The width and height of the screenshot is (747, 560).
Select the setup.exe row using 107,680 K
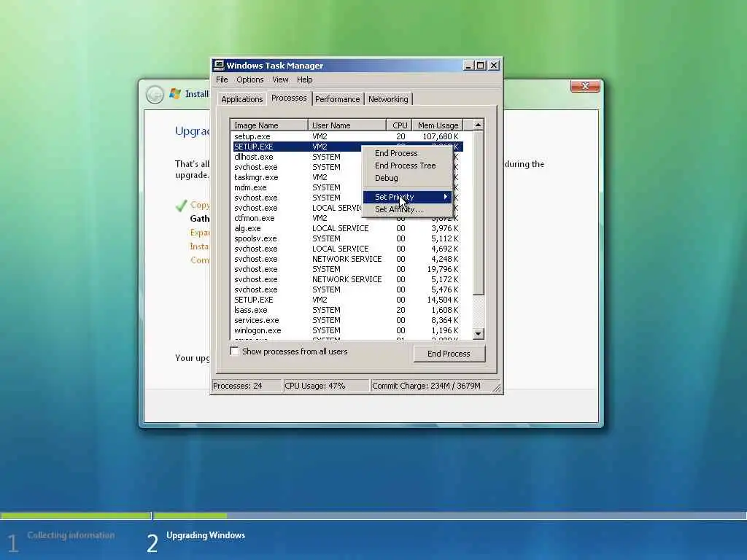[x=347, y=136]
